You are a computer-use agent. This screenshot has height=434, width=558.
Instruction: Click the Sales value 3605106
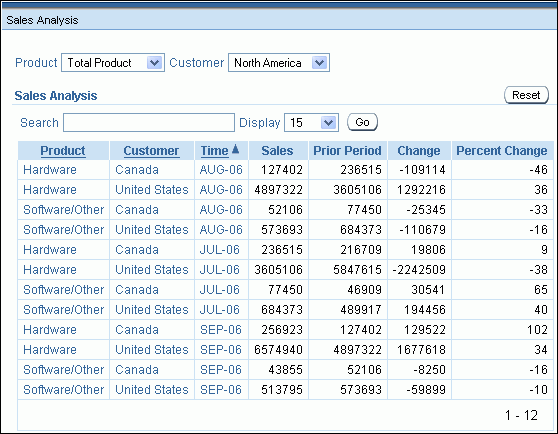click(x=278, y=270)
